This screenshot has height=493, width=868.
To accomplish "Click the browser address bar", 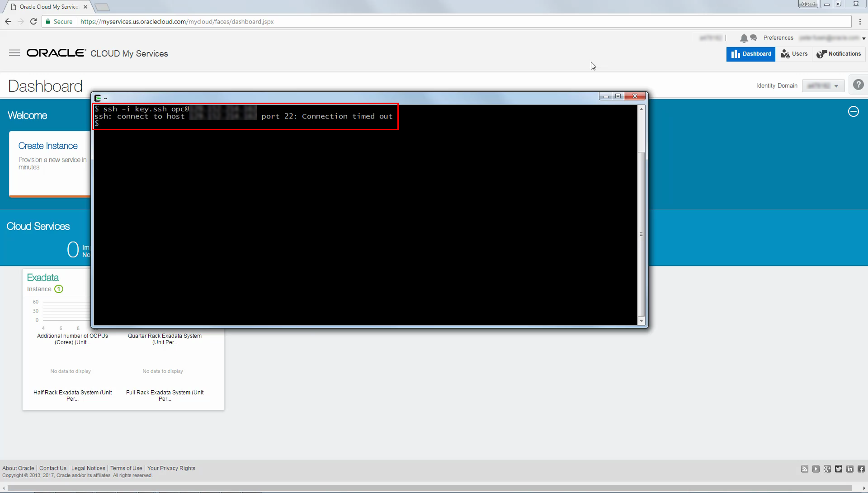I will click(448, 21).
